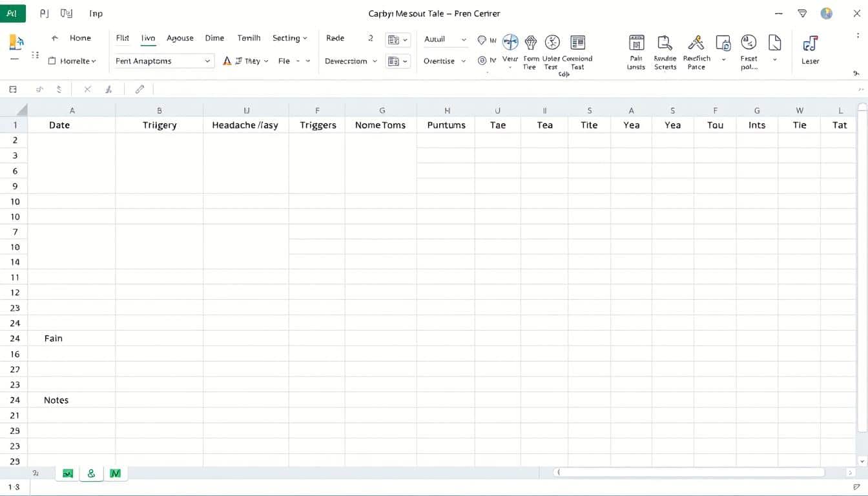Open the lower table-format dropdown button
Screen dimensions: 868x496
click(x=398, y=61)
